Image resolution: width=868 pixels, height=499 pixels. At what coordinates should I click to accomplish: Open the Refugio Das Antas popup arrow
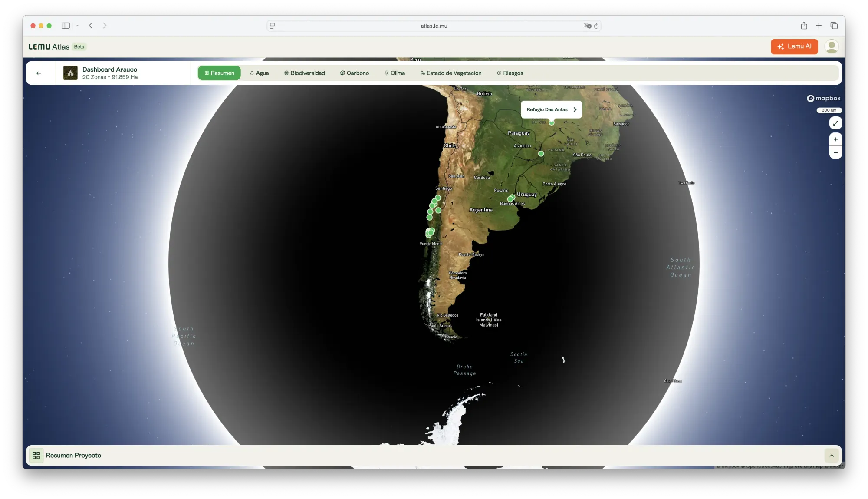coord(575,109)
